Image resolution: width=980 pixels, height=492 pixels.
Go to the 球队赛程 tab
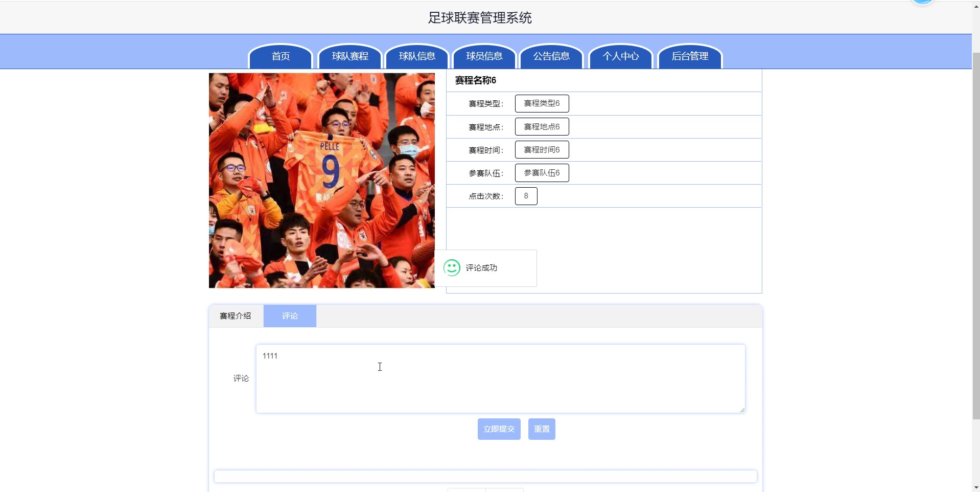350,56
